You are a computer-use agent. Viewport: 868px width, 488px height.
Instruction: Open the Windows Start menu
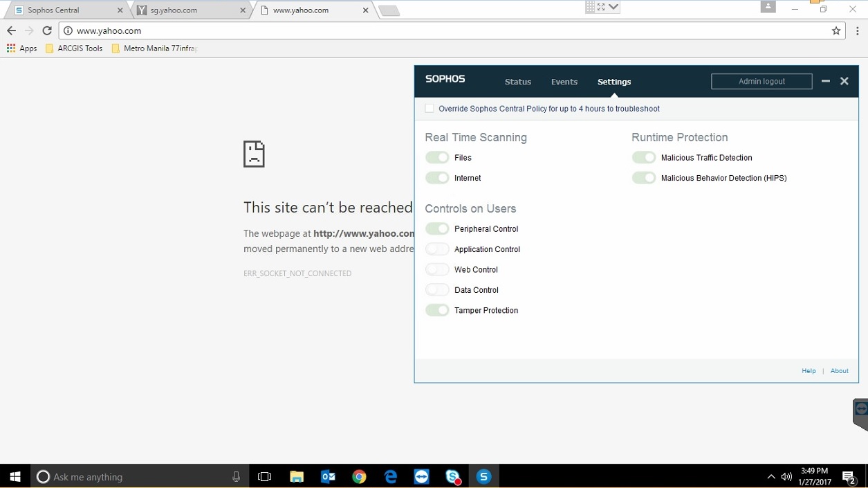click(x=15, y=476)
